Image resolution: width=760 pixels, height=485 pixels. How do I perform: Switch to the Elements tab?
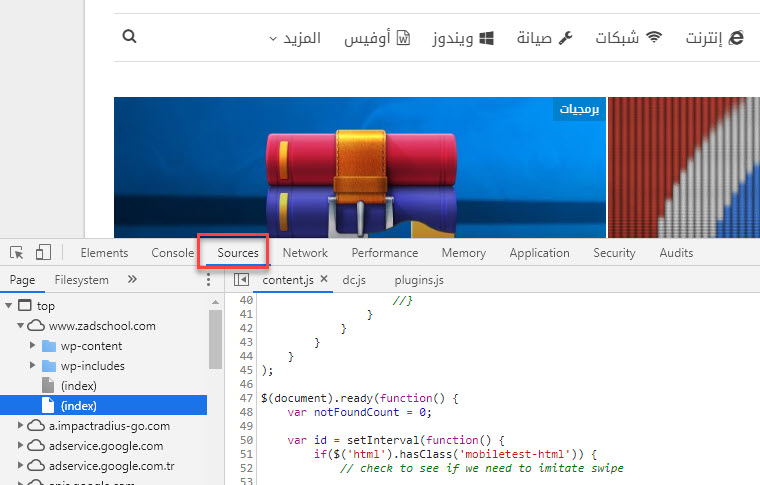104,252
